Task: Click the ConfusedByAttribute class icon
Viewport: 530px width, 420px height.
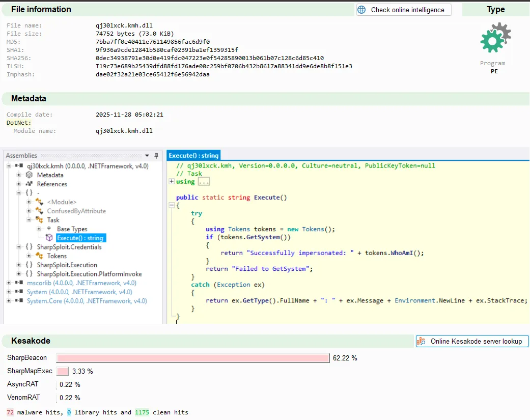Action: coord(39,211)
